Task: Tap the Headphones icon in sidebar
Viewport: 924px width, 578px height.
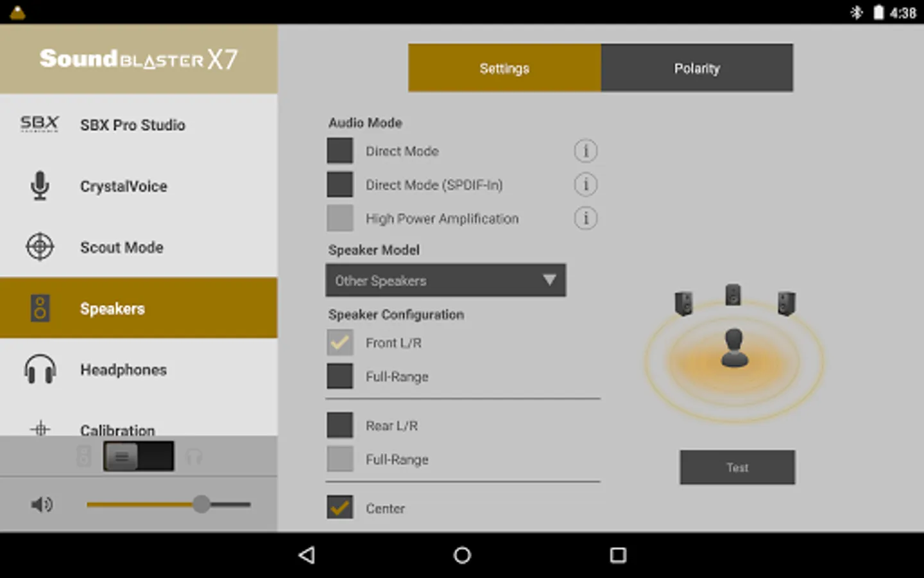Action: 40,369
